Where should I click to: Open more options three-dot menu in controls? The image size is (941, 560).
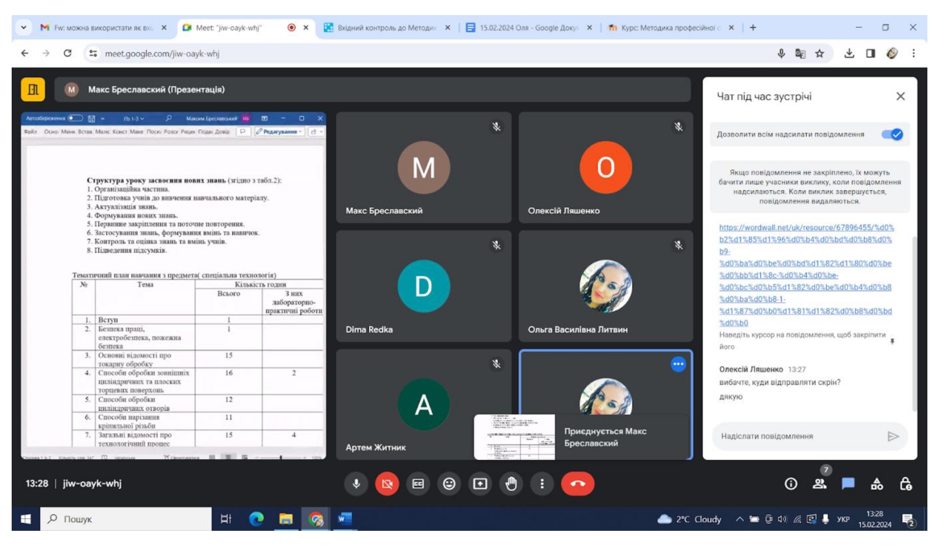[542, 484]
